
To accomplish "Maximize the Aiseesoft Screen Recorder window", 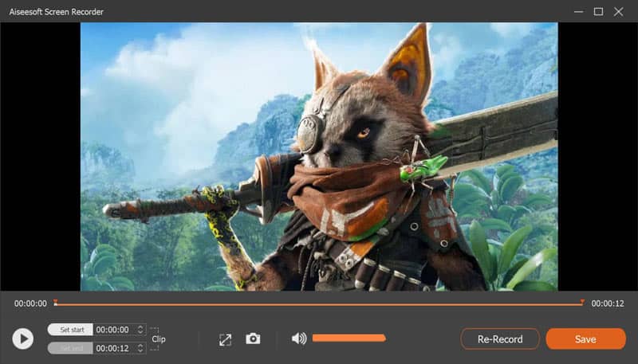I will pos(599,12).
